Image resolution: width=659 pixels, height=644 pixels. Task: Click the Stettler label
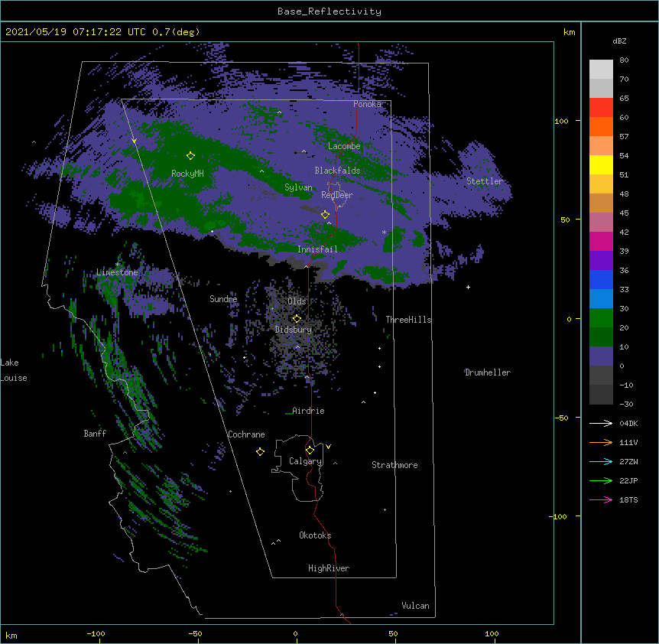coord(485,181)
